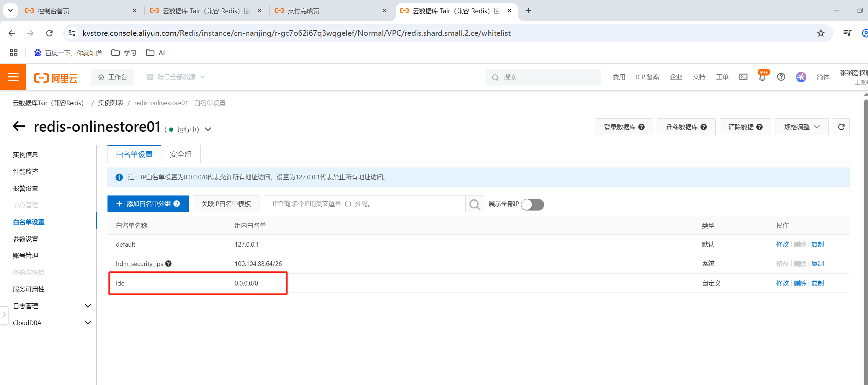Click help icon next to hdm_security_ips
Image resolution: width=868 pixels, height=385 pixels.
pyautogui.click(x=168, y=263)
